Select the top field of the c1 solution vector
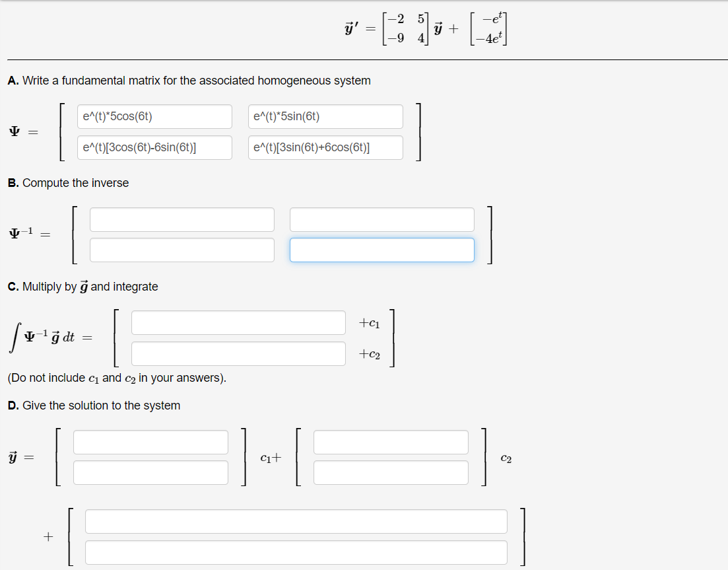 coord(151,443)
